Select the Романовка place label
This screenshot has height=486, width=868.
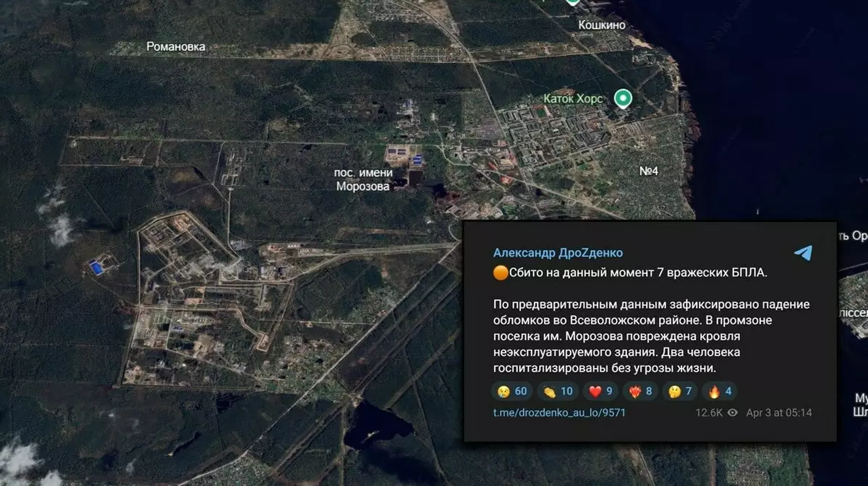174,45
